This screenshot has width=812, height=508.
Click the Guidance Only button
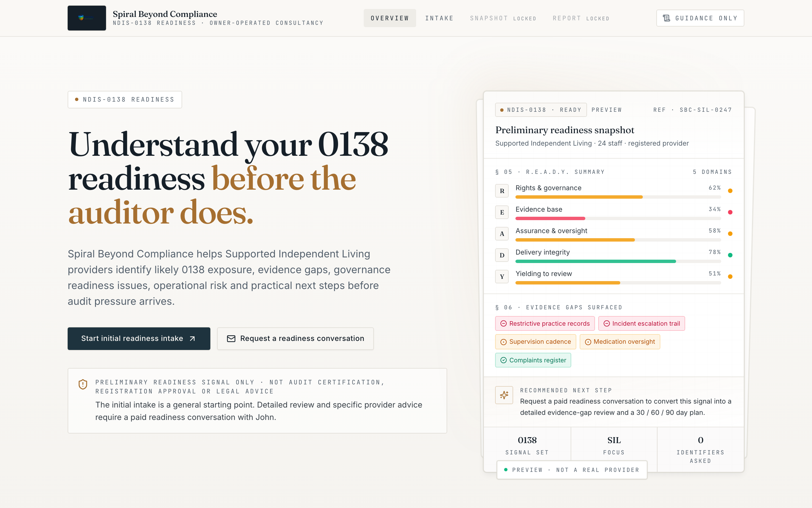tap(700, 18)
